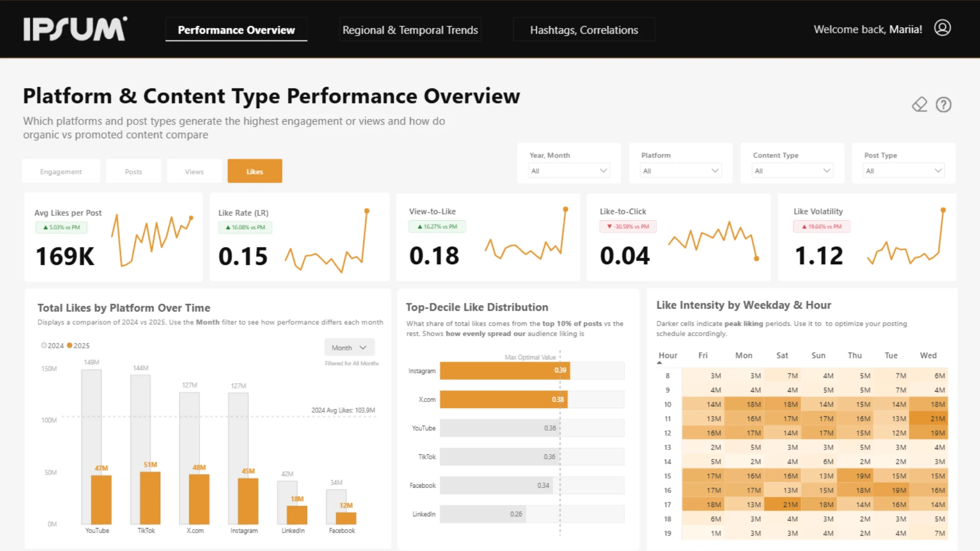Click the eraser clear-filters icon
980x551 pixels.
(919, 105)
